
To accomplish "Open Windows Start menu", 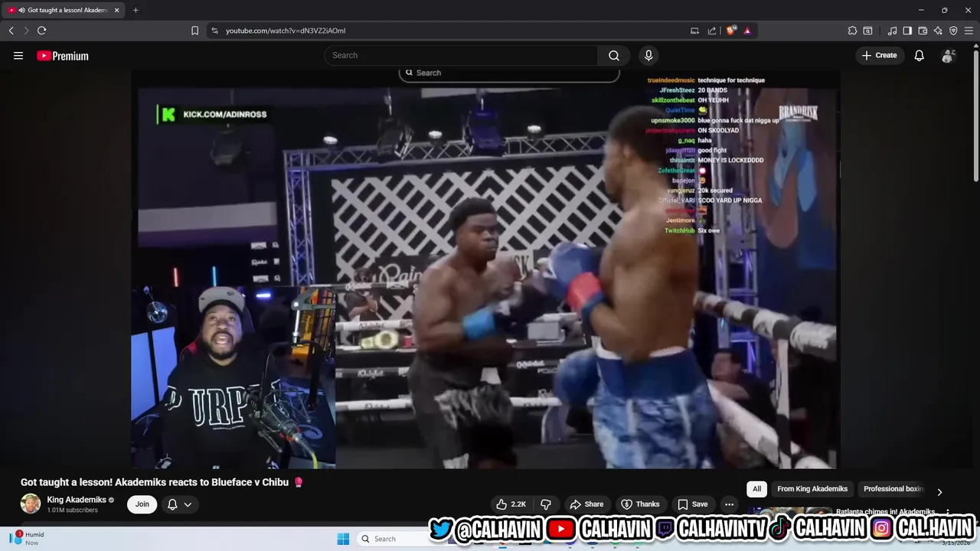I will (x=343, y=539).
